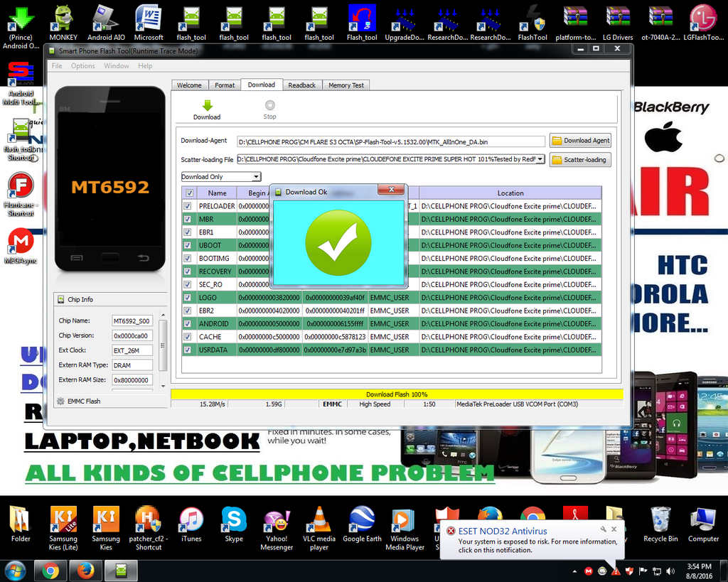Image resolution: width=728 pixels, height=582 pixels.
Task: Uncheck the MBR partition checkbox
Action: coord(188,219)
